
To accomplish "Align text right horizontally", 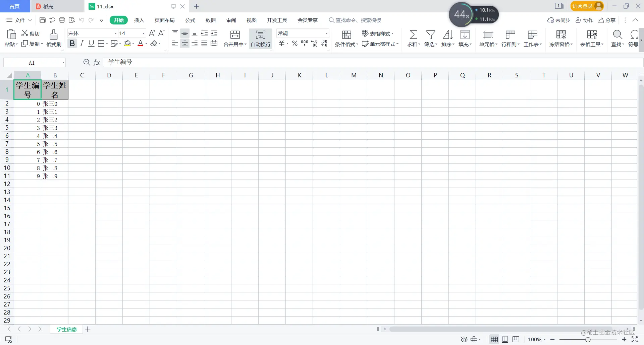I will (x=195, y=44).
